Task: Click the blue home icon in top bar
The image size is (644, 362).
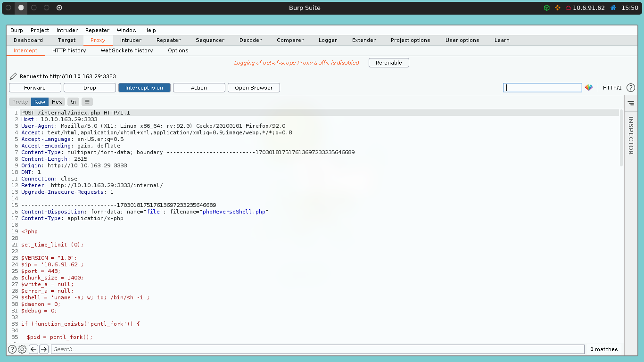Action: [x=613, y=8]
